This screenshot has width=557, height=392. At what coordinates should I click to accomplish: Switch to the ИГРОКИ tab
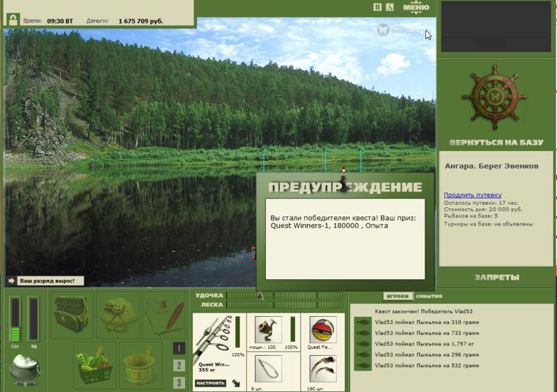398,296
